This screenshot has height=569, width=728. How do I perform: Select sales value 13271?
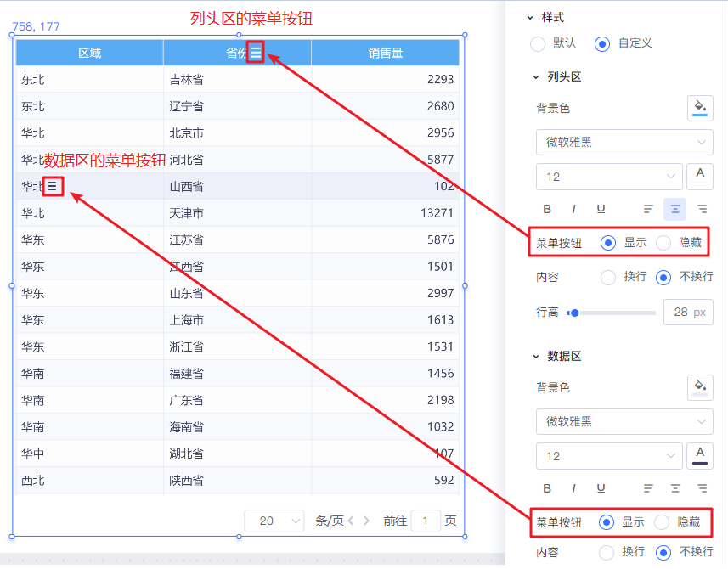click(x=437, y=213)
